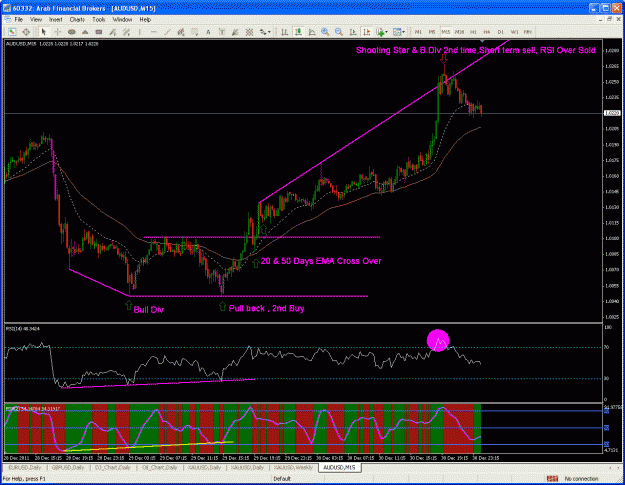Image resolution: width=625 pixels, height=485 pixels.
Task: Open the Charts menu
Action: [x=77, y=19]
